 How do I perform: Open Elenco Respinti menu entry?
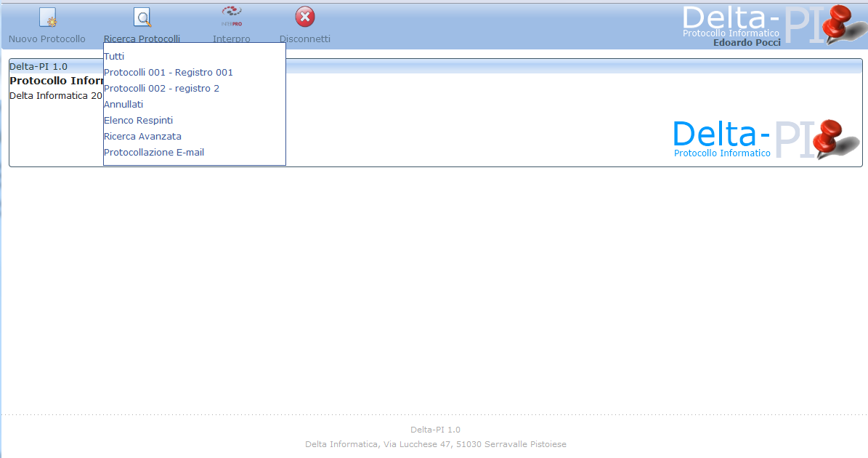click(x=139, y=121)
